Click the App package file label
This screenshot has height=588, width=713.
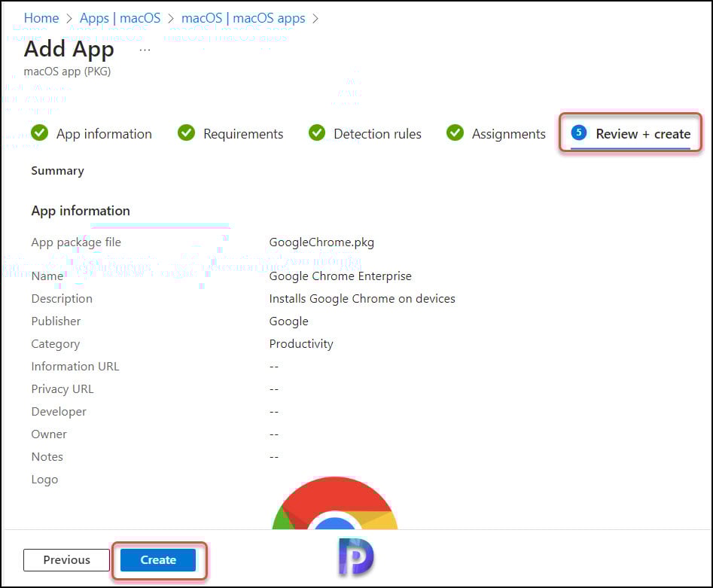pos(76,242)
